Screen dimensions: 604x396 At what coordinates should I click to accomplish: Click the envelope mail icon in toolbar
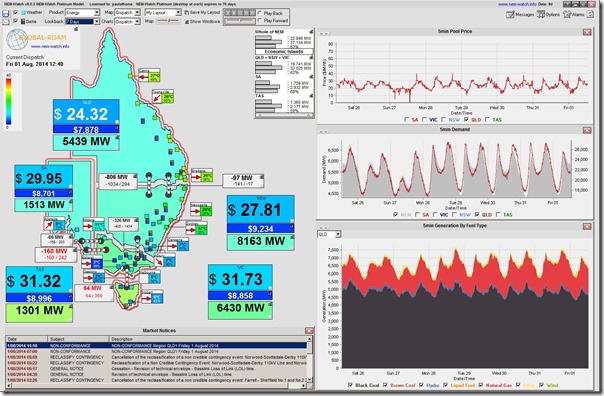coord(6,22)
